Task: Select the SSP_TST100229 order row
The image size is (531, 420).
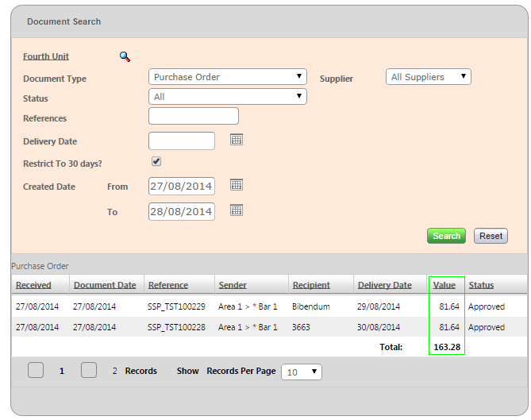Action: point(176,306)
